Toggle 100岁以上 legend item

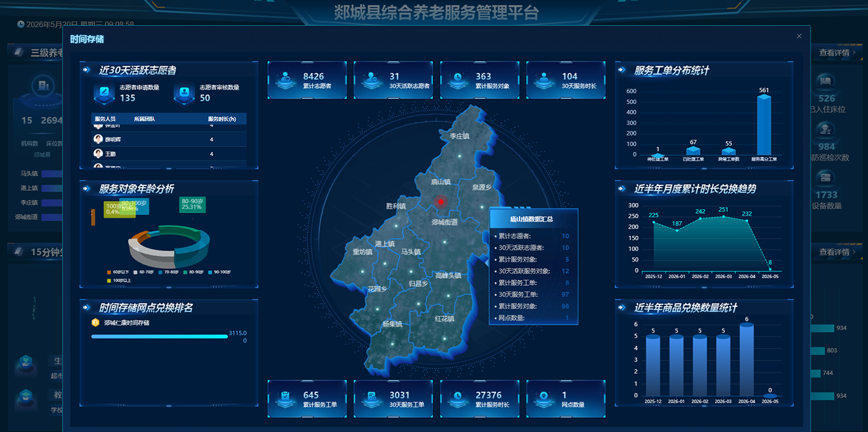[119, 281]
